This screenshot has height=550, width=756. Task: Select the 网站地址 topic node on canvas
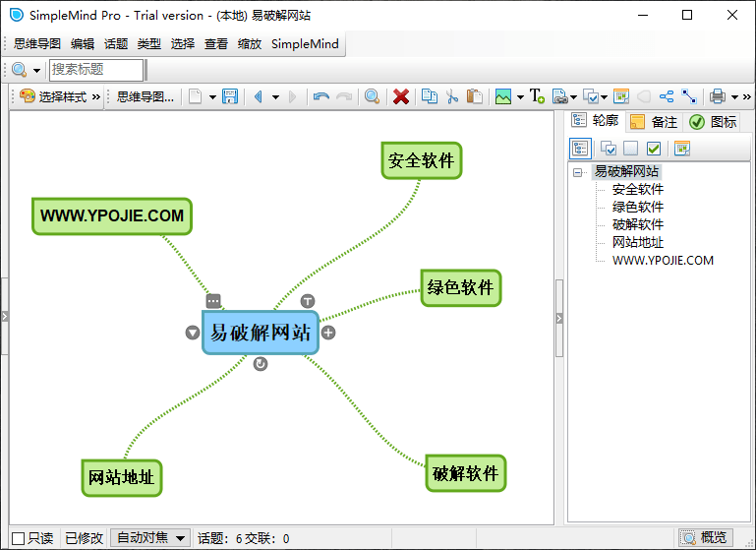click(x=122, y=478)
